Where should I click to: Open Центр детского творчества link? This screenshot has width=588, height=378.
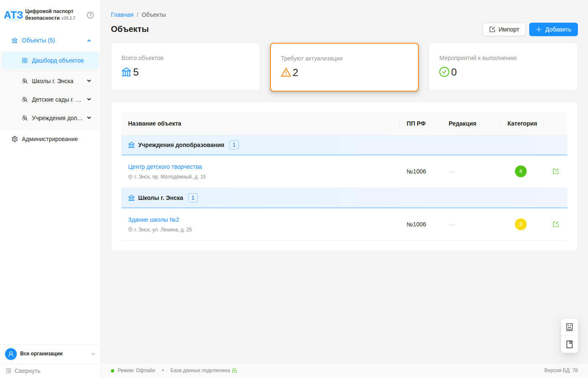165,167
